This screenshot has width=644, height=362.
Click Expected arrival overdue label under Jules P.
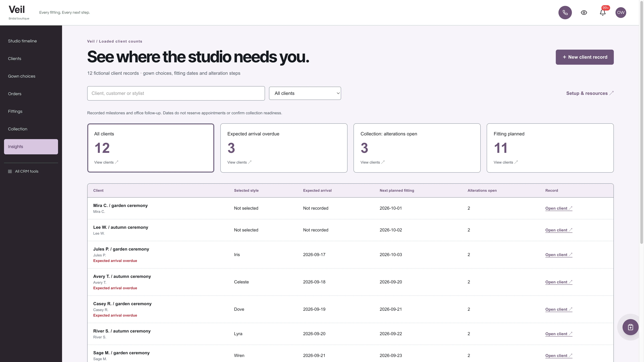coord(115,261)
